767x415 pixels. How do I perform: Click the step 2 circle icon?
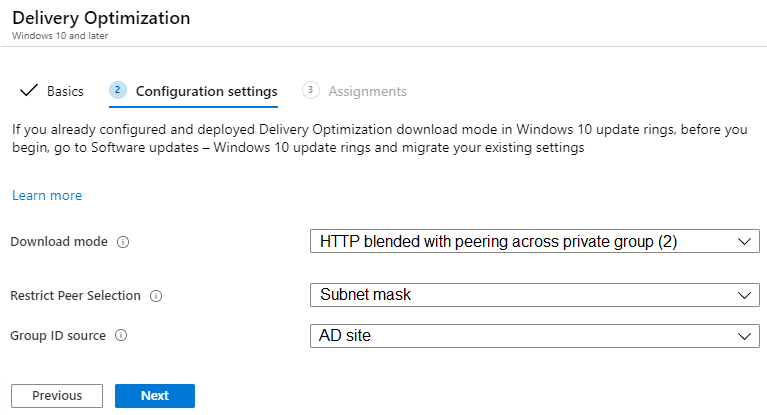click(x=118, y=91)
